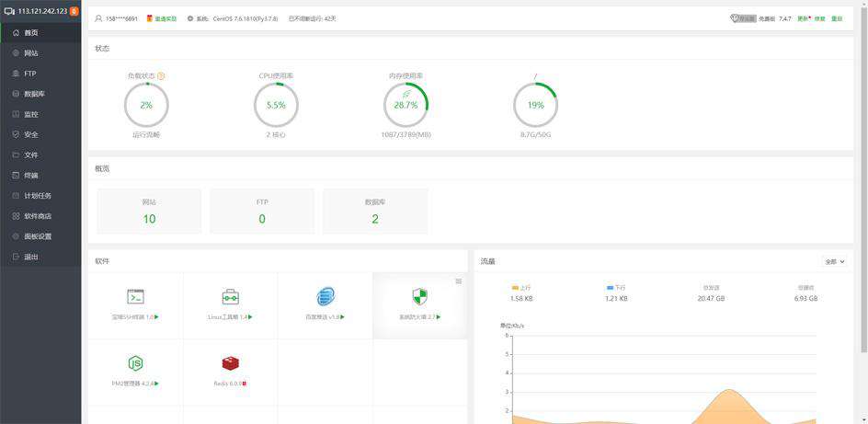The image size is (868, 424).
Task: Click the monitor icon beside the IP address
Action: [9, 11]
